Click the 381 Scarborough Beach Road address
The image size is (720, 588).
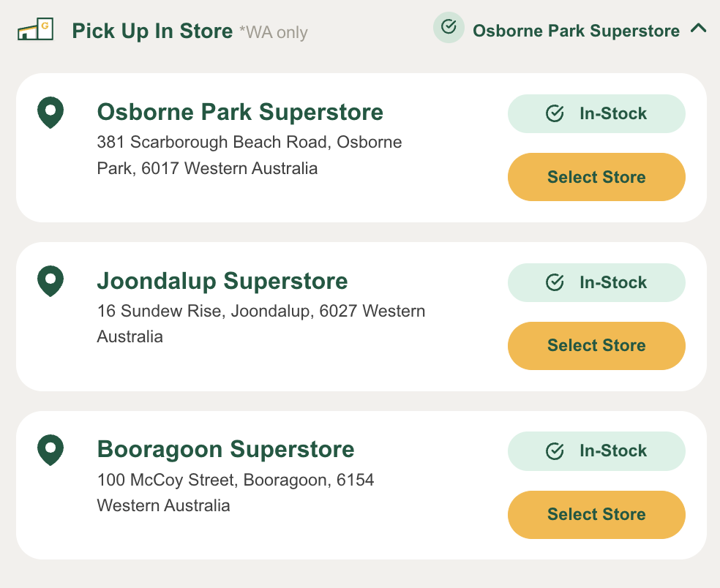[249, 155]
